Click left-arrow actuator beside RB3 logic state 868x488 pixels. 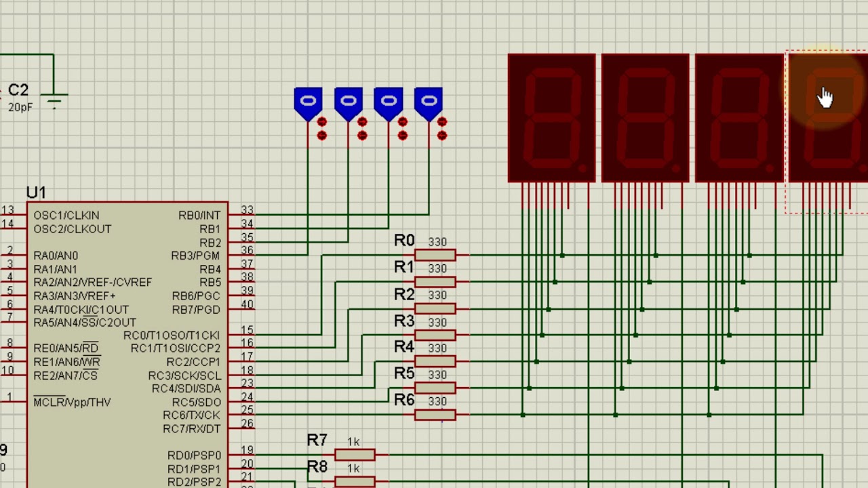pyautogui.click(x=321, y=136)
